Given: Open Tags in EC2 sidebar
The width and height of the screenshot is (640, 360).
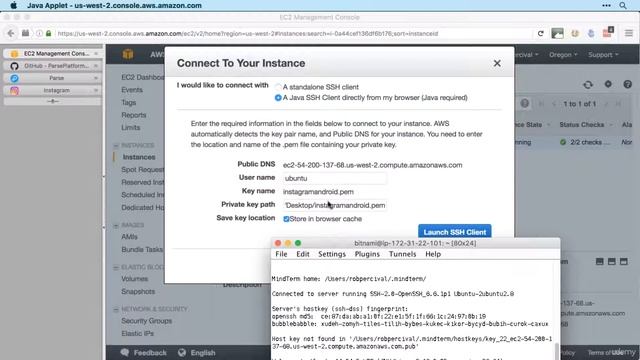Looking at the screenshot, I should [129, 102].
